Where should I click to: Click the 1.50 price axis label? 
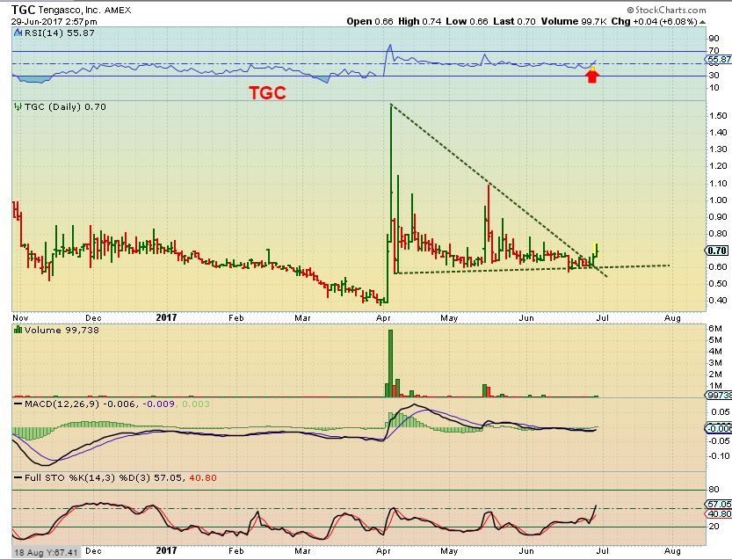(718, 116)
